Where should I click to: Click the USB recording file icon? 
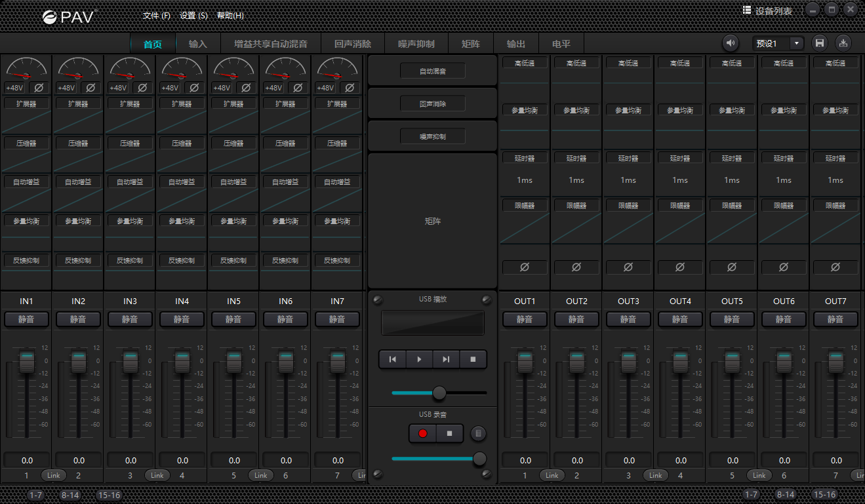coord(479,433)
